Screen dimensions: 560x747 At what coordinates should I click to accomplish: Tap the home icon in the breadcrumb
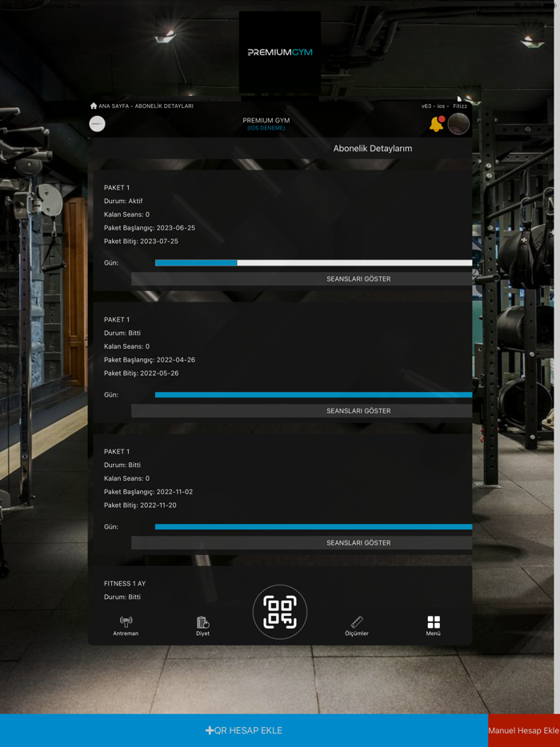94,106
